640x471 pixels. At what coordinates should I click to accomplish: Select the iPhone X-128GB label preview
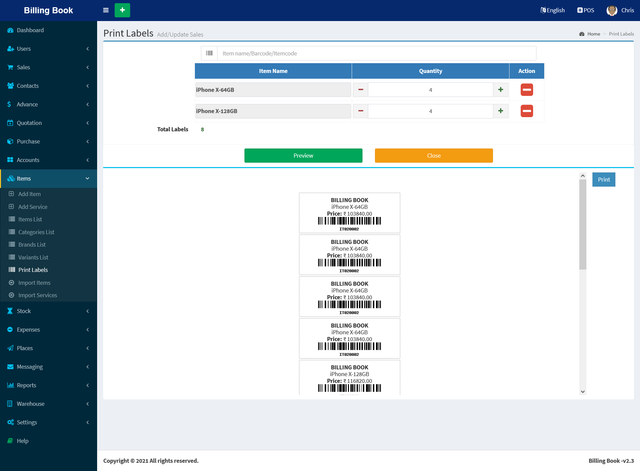click(349, 378)
